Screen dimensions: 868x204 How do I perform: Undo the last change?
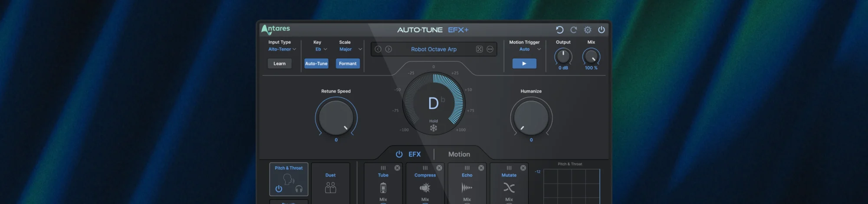559,30
